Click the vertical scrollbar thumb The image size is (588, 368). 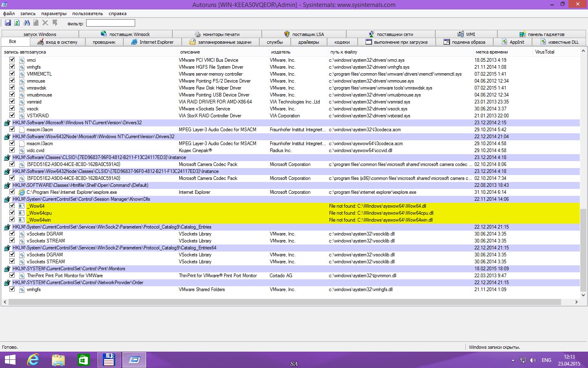(583, 249)
